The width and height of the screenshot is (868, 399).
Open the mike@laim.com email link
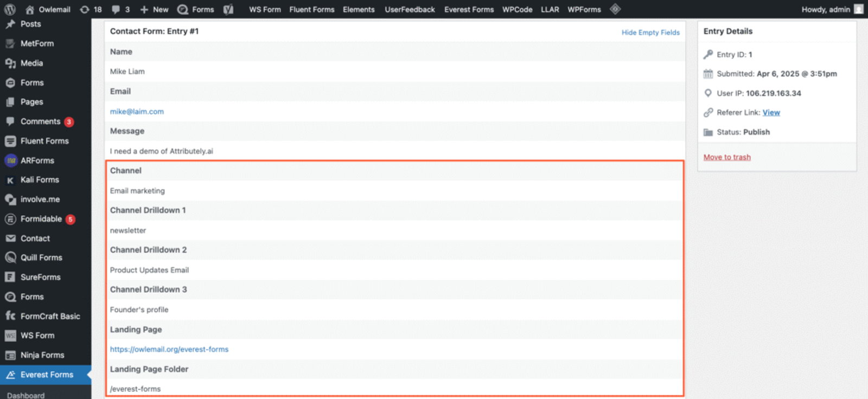(137, 112)
